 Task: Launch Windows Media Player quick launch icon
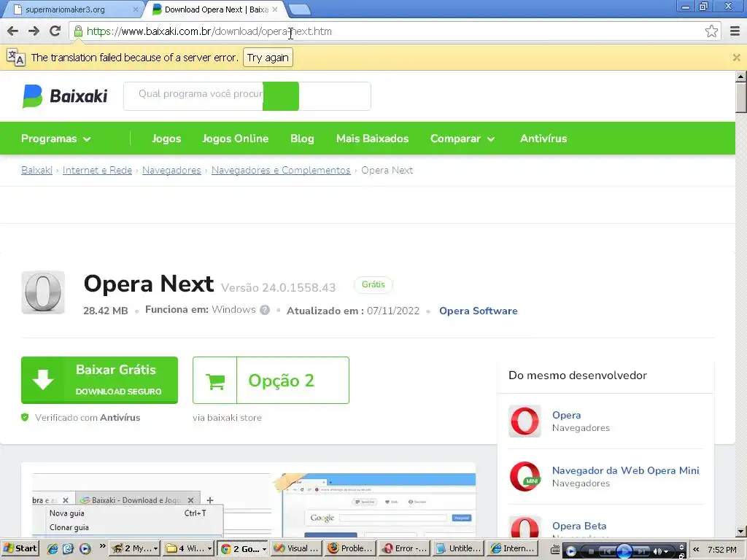(x=85, y=548)
